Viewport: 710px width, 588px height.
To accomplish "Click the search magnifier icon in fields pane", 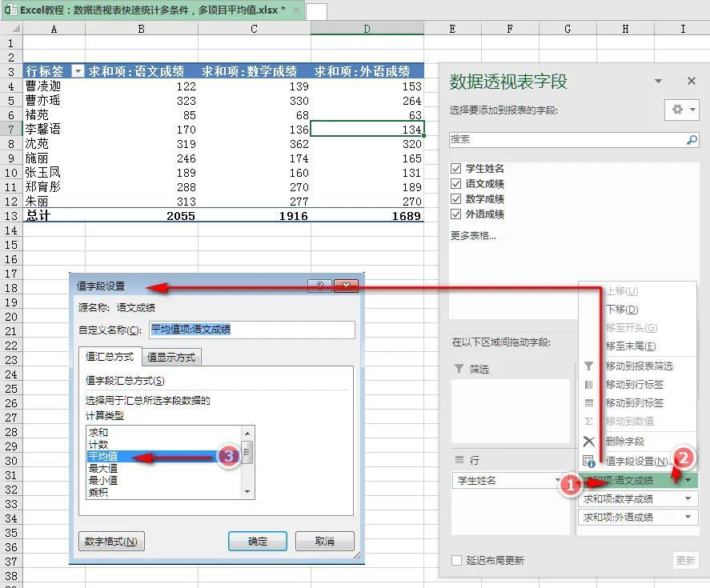I will tap(692, 140).
